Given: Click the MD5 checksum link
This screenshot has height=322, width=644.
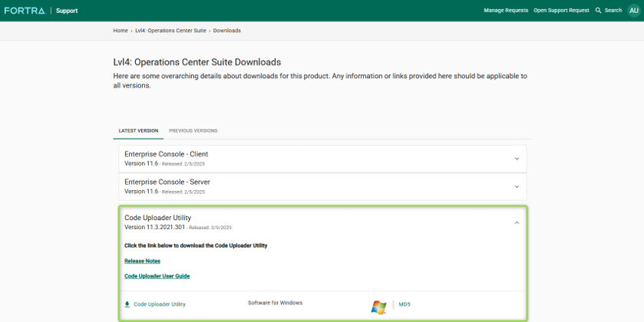Looking at the screenshot, I should click(x=405, y=304).
